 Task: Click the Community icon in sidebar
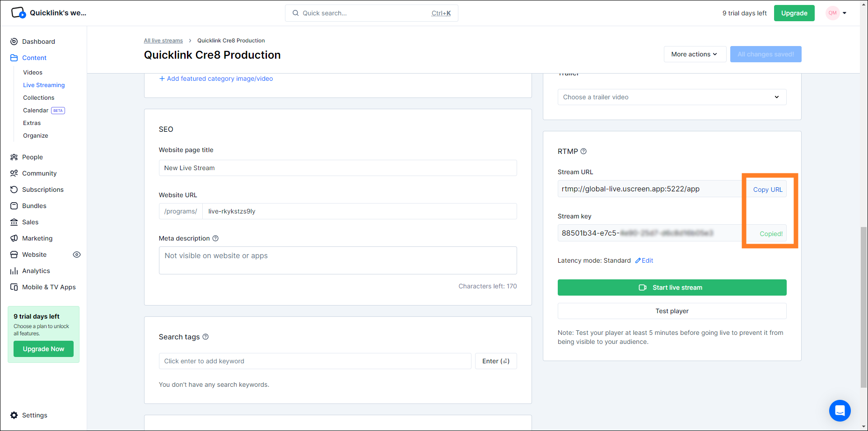pos(14,173)
